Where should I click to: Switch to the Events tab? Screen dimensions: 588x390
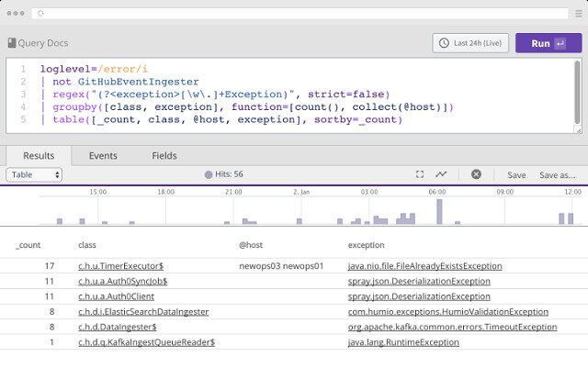click(103, 156)
